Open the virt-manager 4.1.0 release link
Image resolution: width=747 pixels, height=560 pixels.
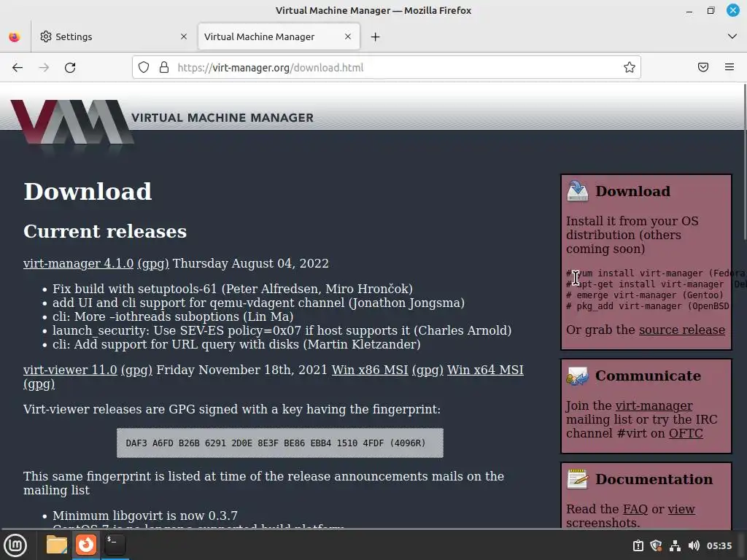click(78, 263)
